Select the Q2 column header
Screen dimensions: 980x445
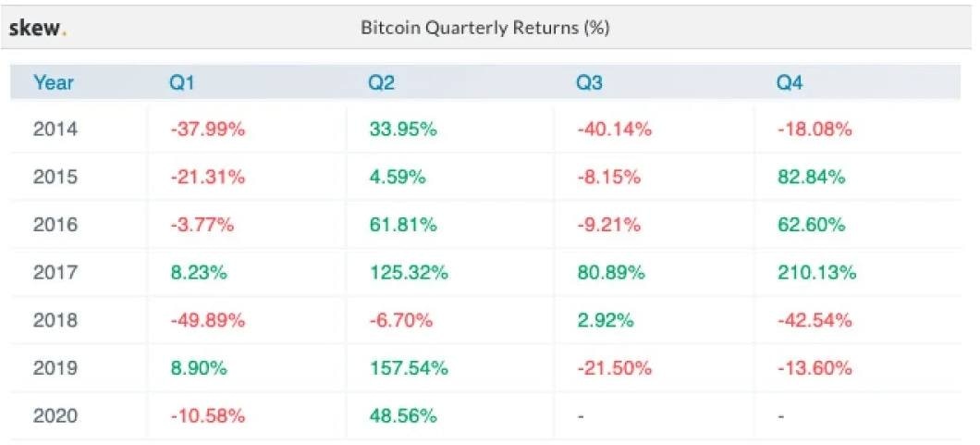coord(381,83)
